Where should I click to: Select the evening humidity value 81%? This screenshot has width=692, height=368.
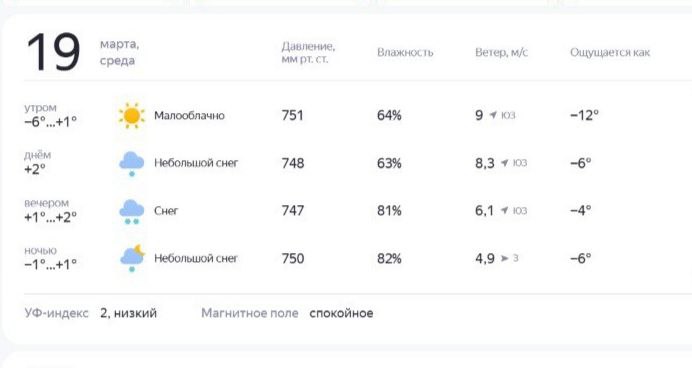pos(389,210)
